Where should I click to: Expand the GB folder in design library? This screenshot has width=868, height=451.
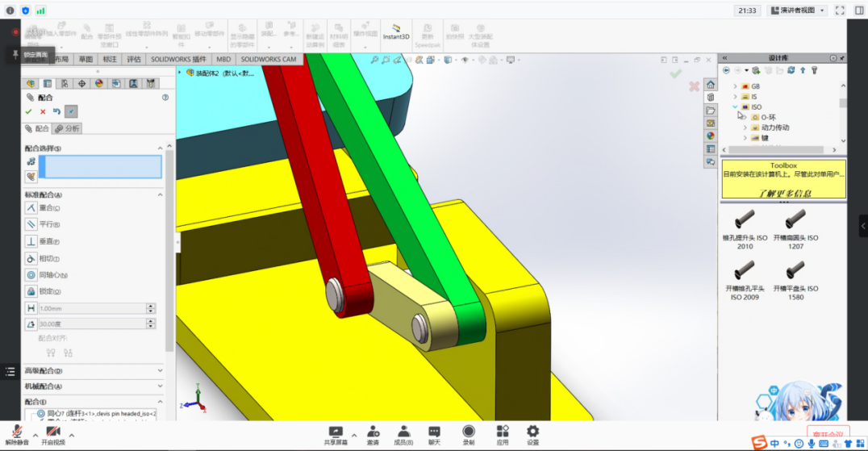point(735,86)
